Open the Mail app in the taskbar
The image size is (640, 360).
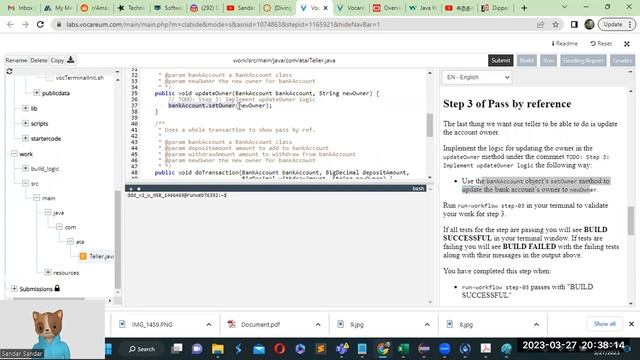pos(259,349)
